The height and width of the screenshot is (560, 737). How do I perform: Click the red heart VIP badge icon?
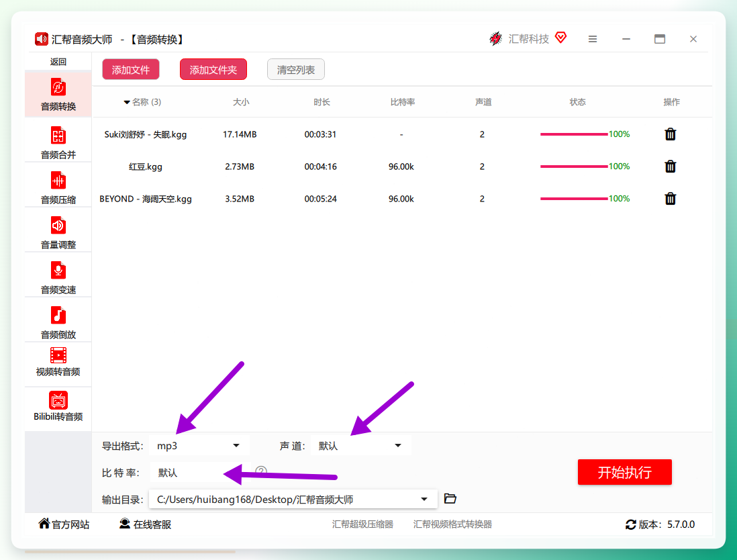[560, 37]
